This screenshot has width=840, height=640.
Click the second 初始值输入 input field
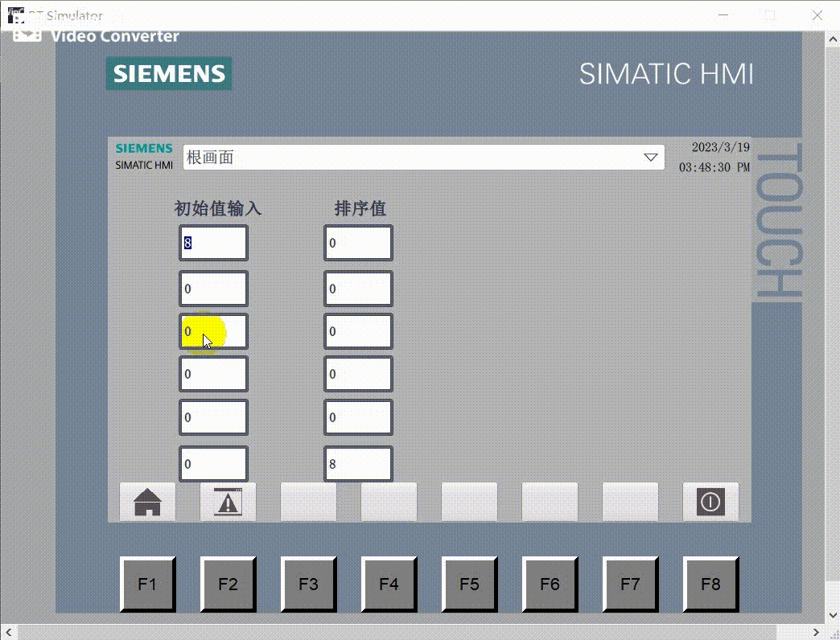tap(213, 289)
